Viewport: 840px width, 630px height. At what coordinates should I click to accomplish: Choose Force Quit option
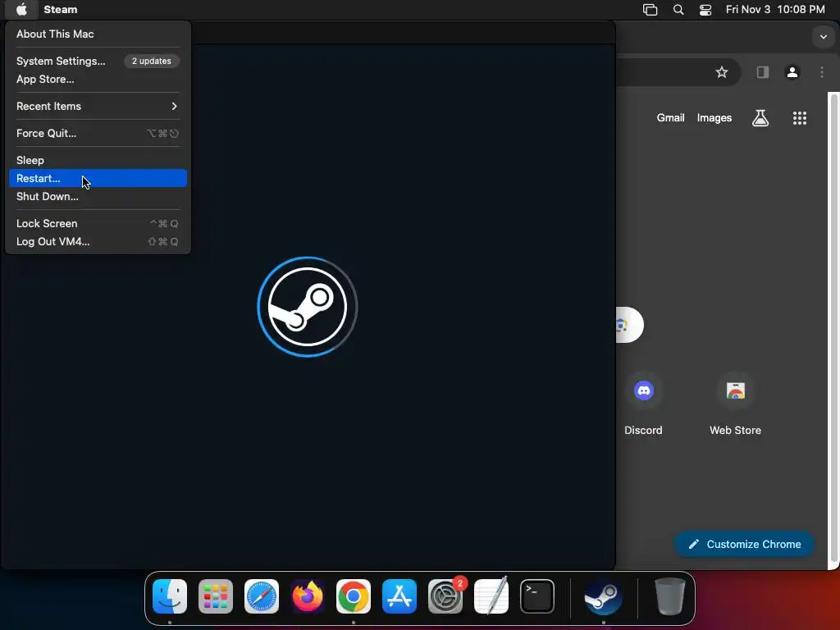tap(98, 134)
